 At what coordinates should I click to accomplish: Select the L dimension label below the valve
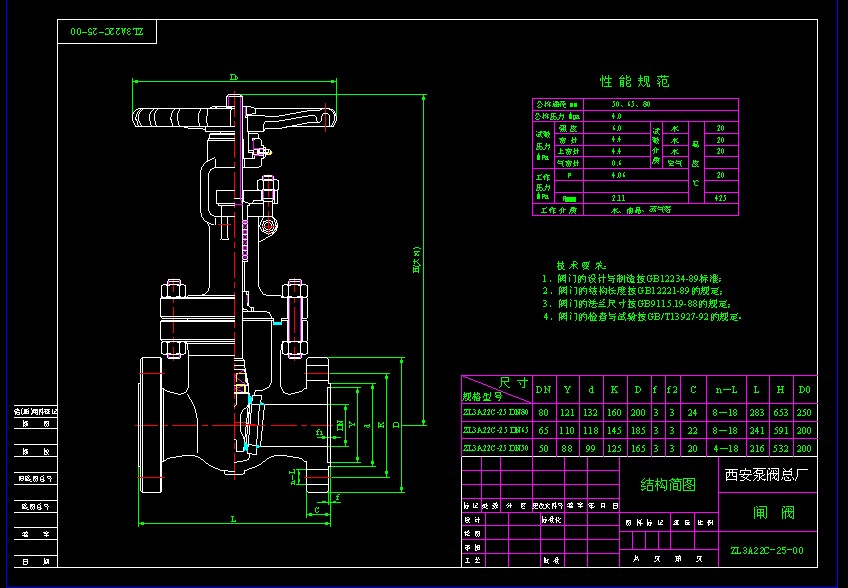click(233, 519)
